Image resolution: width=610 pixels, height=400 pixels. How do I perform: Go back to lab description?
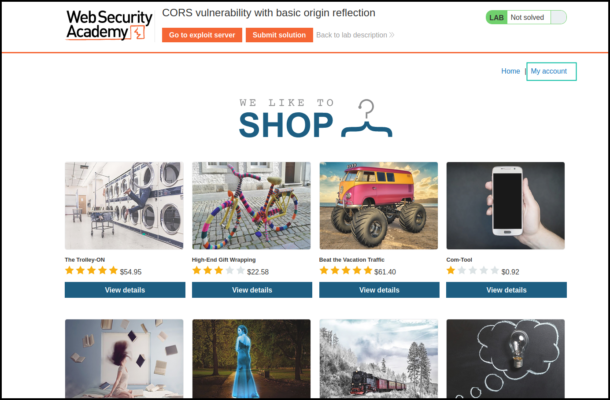(x=352, y=35)
